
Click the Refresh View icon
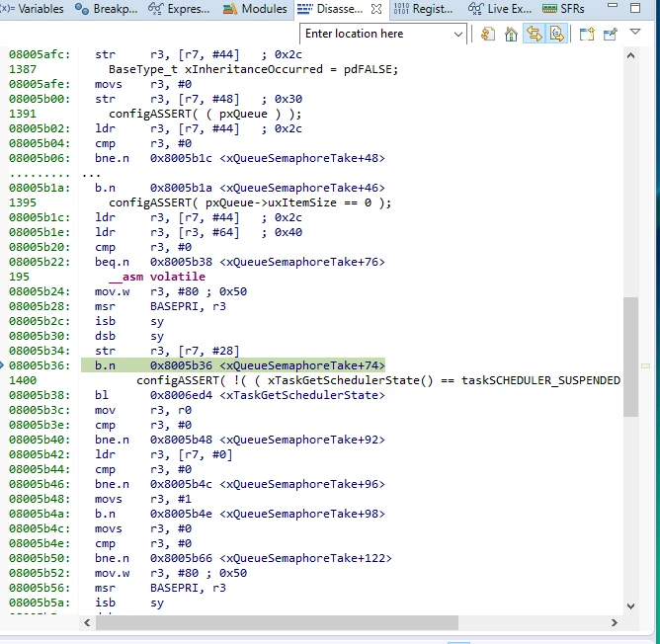(488, 35)
